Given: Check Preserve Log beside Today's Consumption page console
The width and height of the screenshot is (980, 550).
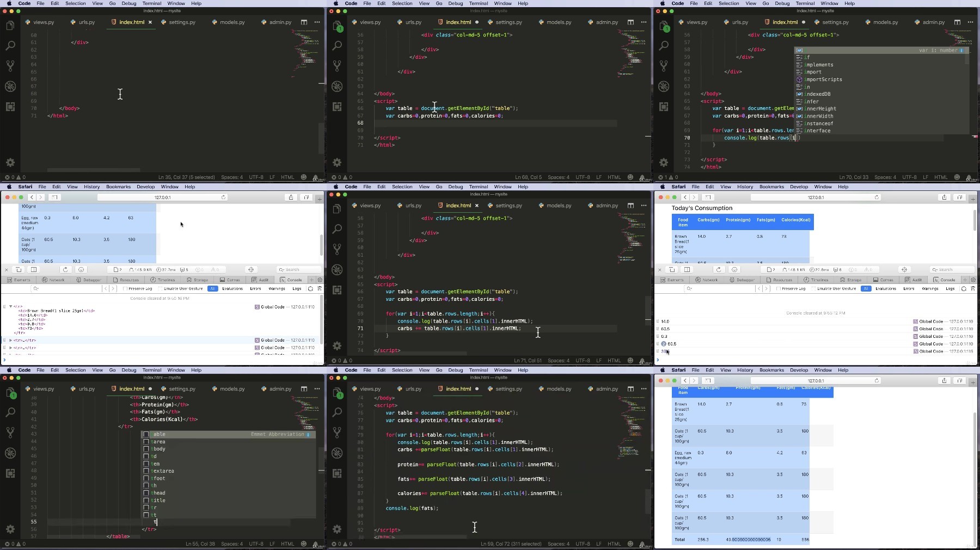Looking at the screenshot, I should (x=791, y=288).
